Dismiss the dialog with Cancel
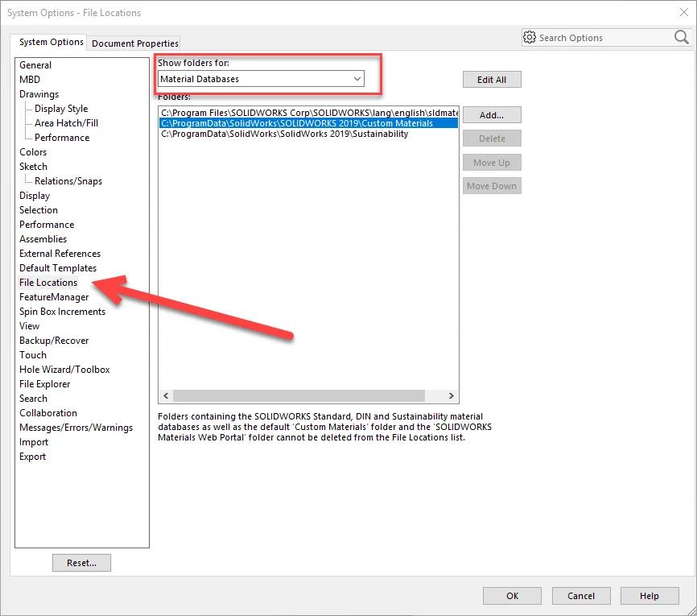The width and height of the screenshot is (697, 616). click(x=580, y=596)
